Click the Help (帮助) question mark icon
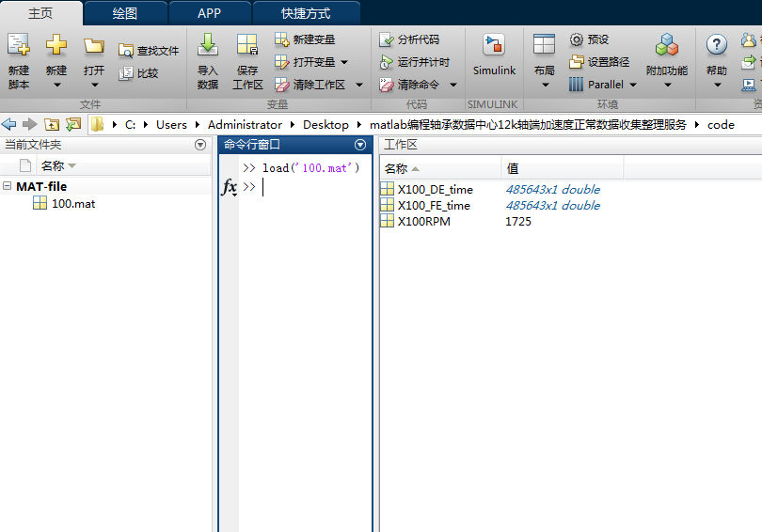Image resolution: width=762 pixels, height=532 pixels. point(716,45)
